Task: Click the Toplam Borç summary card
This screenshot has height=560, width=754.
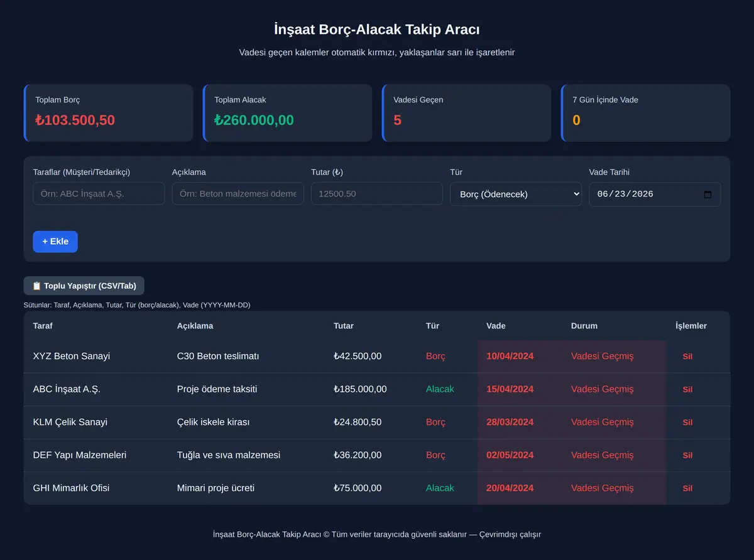Action: 108,113
